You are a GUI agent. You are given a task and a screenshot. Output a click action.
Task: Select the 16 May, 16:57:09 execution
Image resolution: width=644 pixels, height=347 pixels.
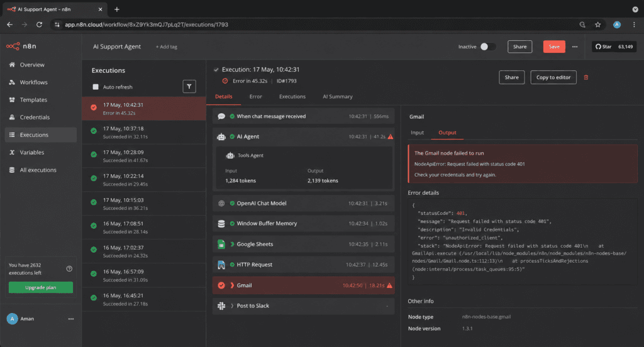[x=144, y=275]
